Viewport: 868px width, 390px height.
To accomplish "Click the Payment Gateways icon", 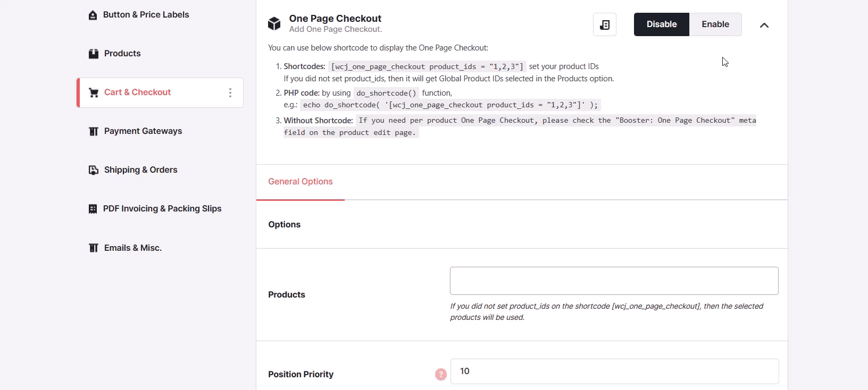I will (x=93, y=131).
